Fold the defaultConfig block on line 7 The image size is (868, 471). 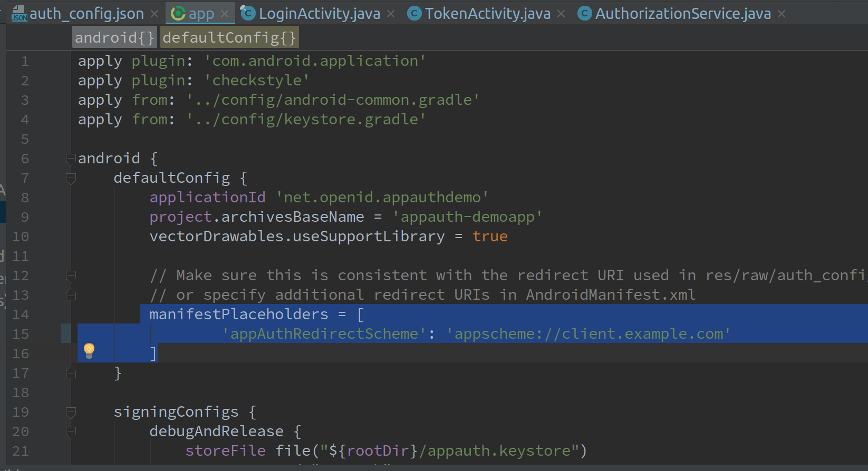tap(71, 178)
